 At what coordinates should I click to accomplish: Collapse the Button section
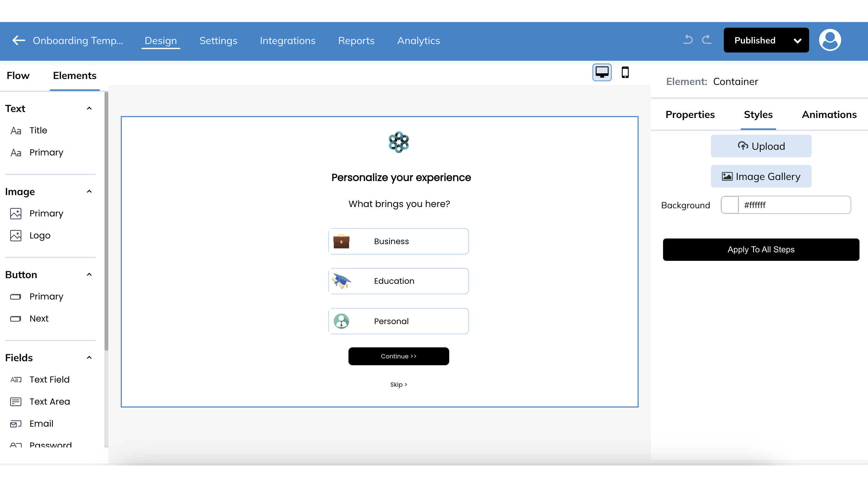coord(89,274)
